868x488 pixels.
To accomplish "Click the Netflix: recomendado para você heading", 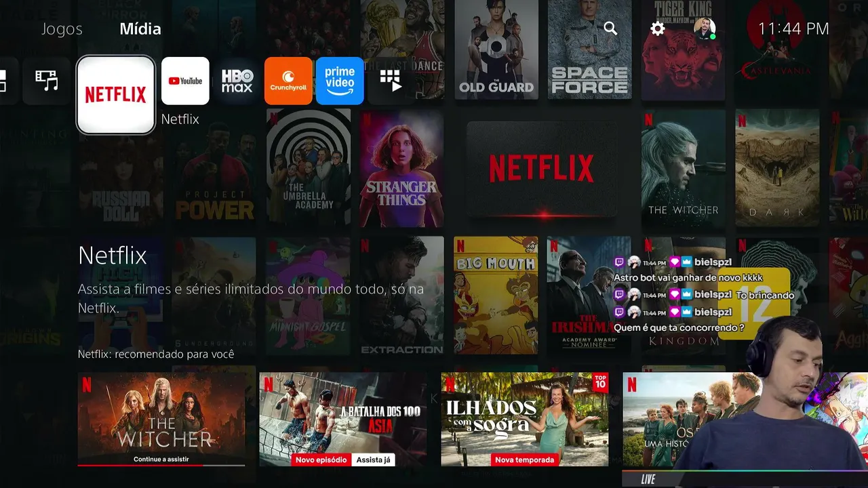I will pyautogui.click(x=156, y=354).
